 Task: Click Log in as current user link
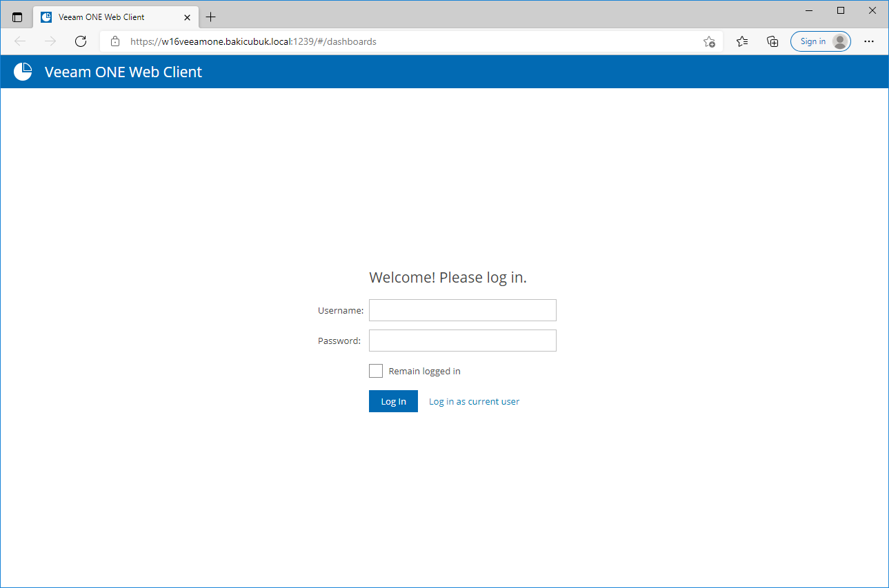tap(474, 401)
